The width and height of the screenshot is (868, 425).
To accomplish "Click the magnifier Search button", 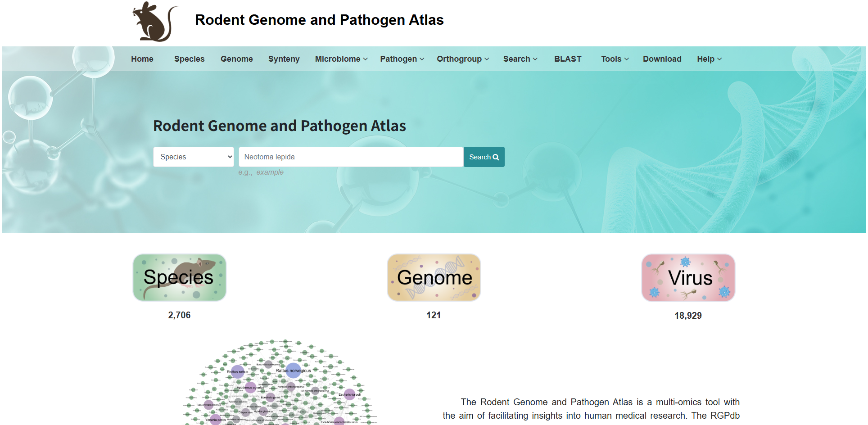I will [x=484, y=157].
